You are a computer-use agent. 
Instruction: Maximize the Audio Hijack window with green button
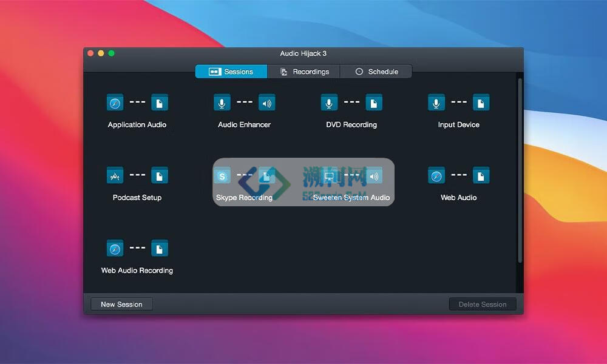click(x=112, y=53)
